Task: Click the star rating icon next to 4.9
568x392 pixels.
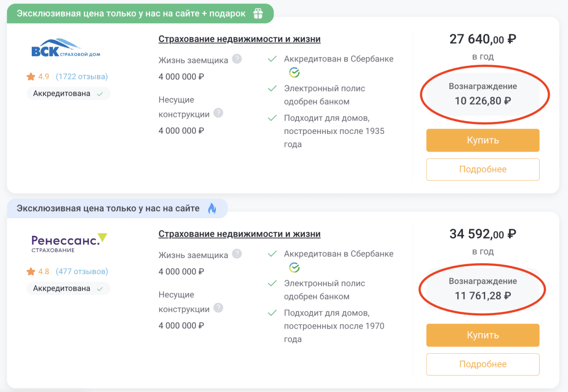Action: [x=31, y=76]
